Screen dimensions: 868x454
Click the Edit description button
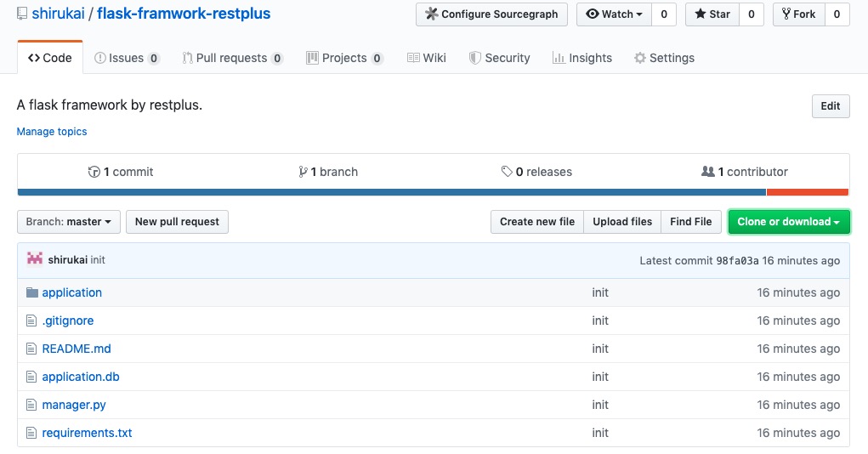831,105
